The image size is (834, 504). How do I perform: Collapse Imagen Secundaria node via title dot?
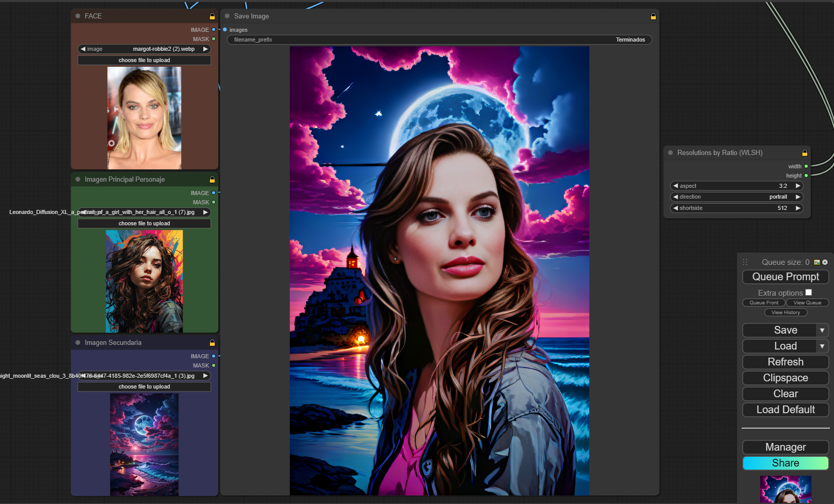click(x=78, y=343)
